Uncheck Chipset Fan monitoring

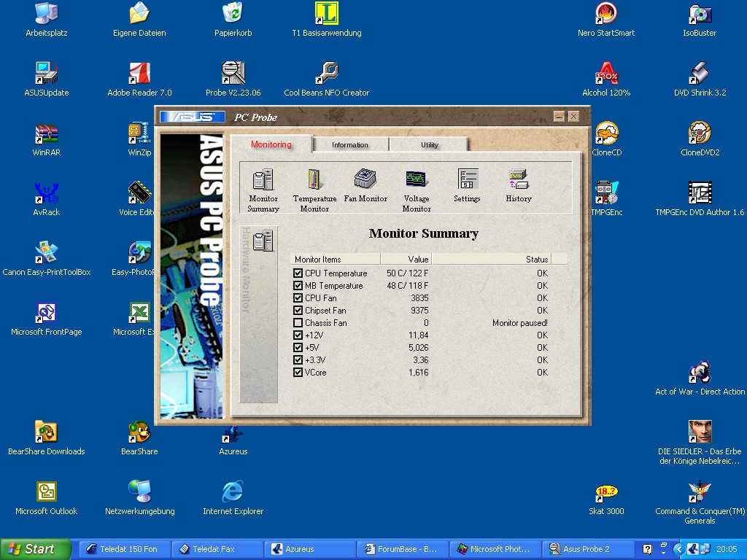(x=298, y=310)
